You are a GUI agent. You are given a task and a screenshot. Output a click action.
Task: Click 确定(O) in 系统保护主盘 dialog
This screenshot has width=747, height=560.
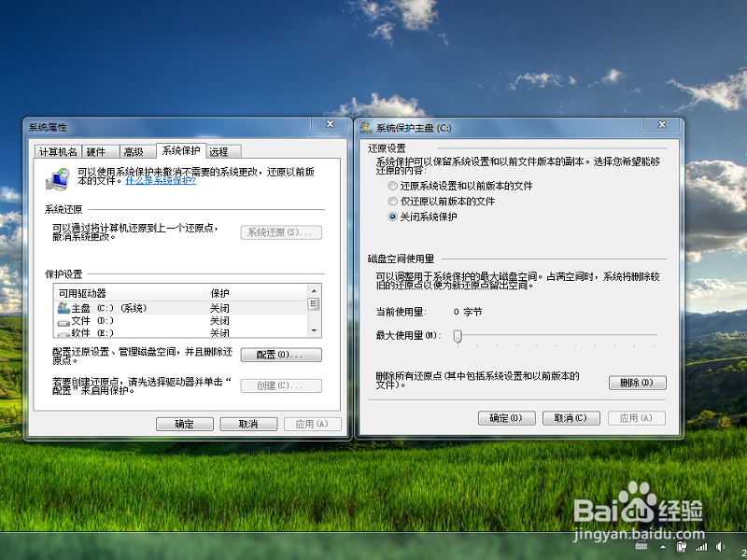507,418
